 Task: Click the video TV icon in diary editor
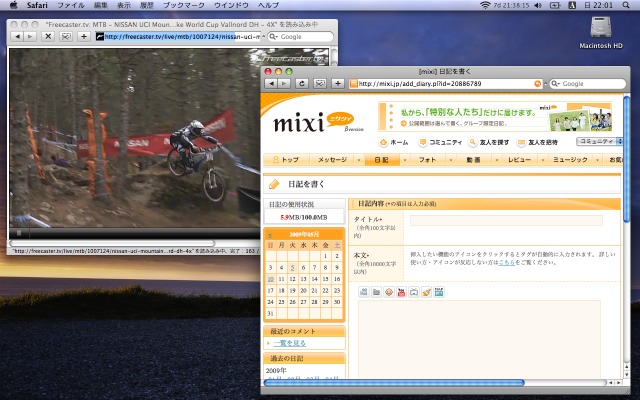point(414,292)
